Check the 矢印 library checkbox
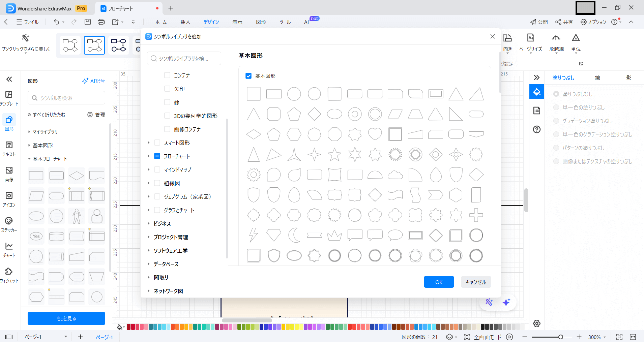Image resolution: width=644 pixels, height=342 pixels. (167, 89)
